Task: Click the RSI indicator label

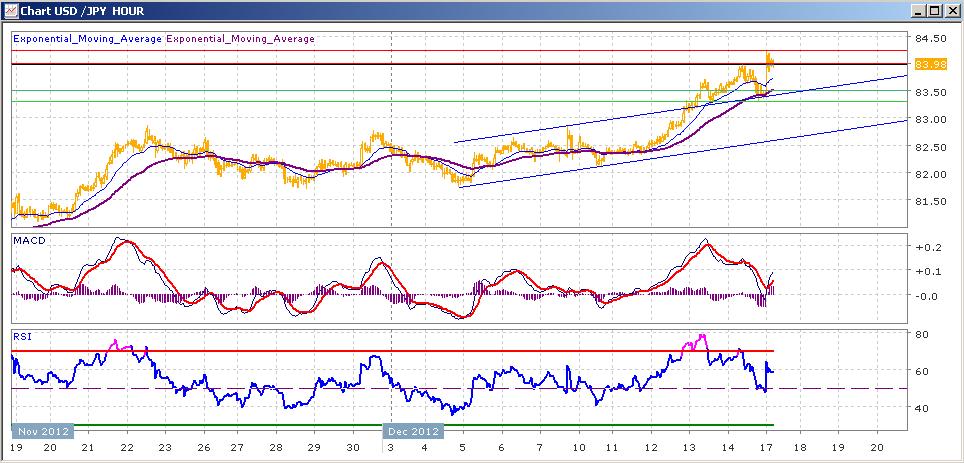Action: pos(22,336)
